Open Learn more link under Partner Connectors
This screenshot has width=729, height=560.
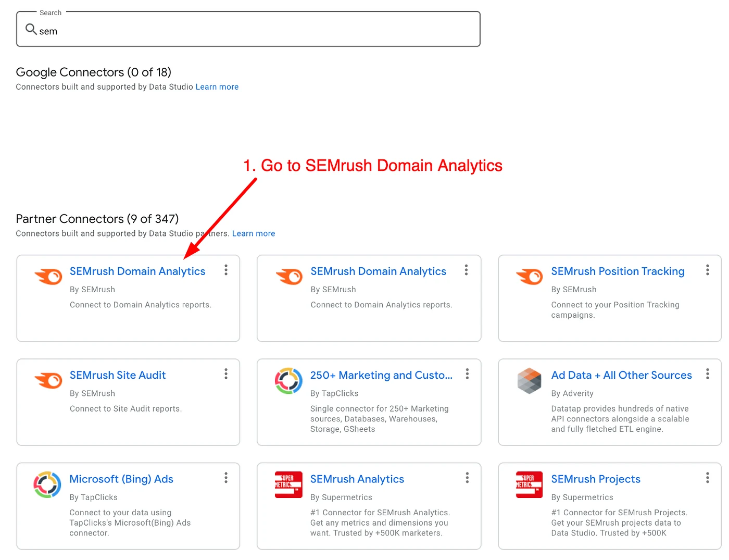click(254, 234)
